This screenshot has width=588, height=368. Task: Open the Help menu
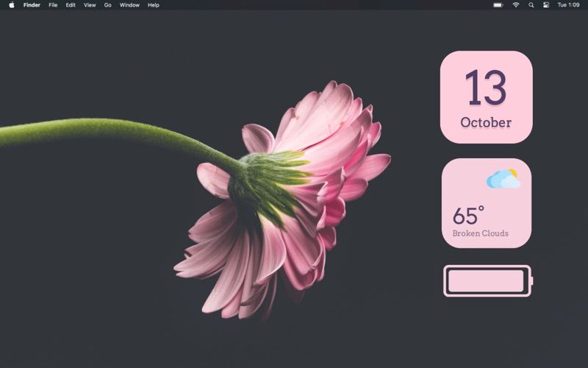(154, 5)
